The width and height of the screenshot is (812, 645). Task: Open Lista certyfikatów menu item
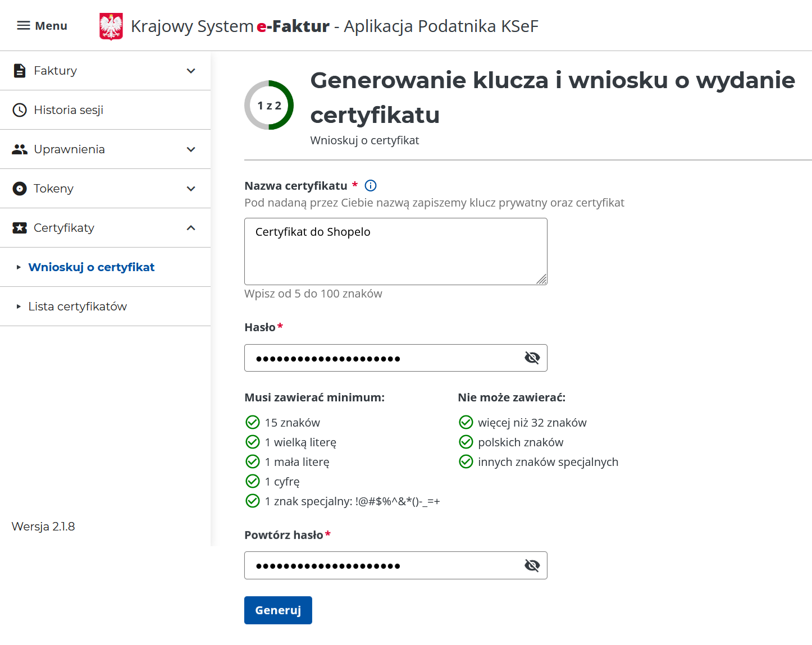[77, 307]
